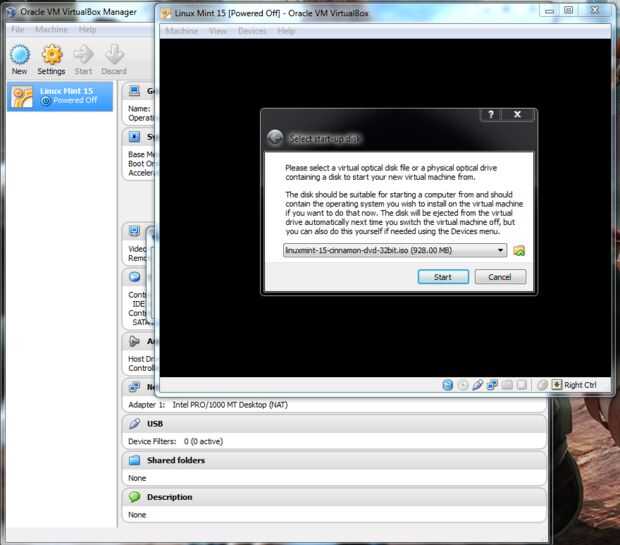
Task: Click shared folders icon in VM status bar
Action: [507, 385]
